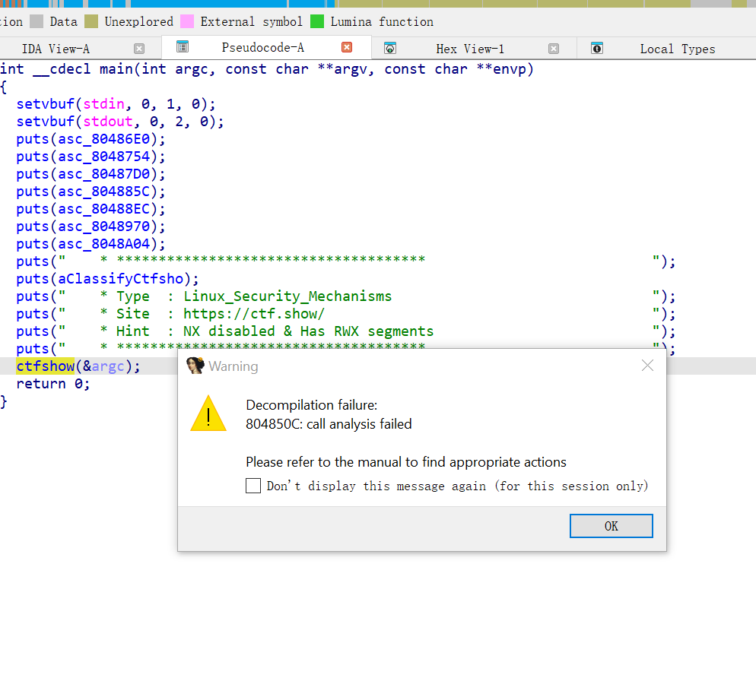Viewport: 756px width, 700px height.
Task: Click asc_80488EC in the puts call
Action: [x=103, y=209]
